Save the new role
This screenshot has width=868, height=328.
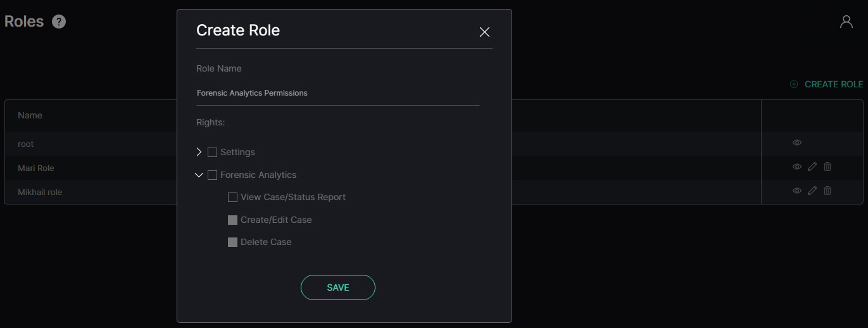click(338, 287)
